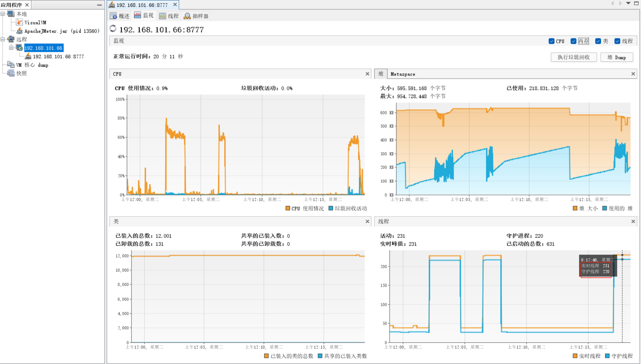Click the 快照 snapshots icon

tap(11, 73)
